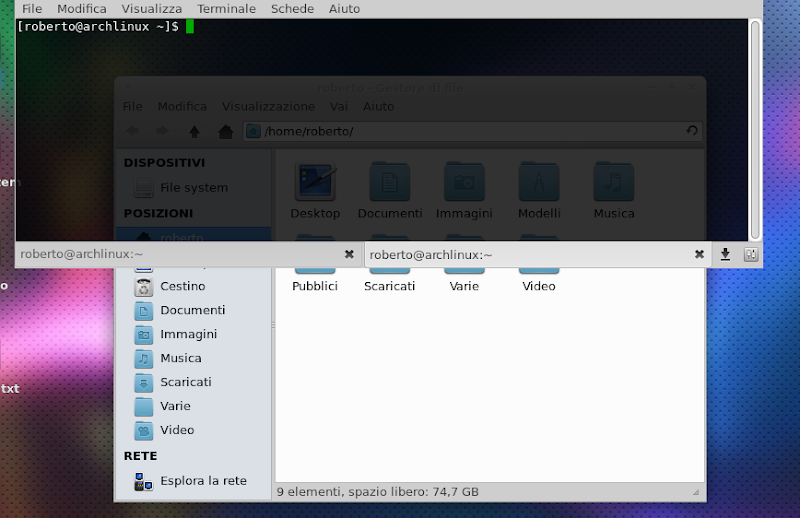
Task: Select Video in the file manager sidebar
Action: coord(194,430)
